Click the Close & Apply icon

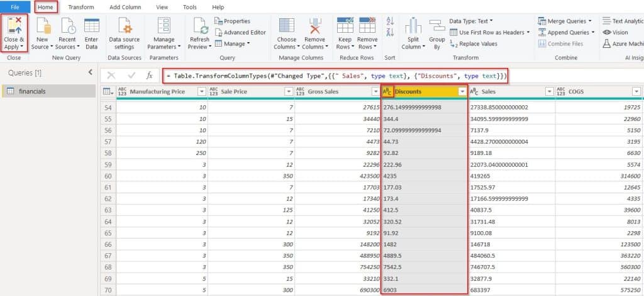pos(14,25)
